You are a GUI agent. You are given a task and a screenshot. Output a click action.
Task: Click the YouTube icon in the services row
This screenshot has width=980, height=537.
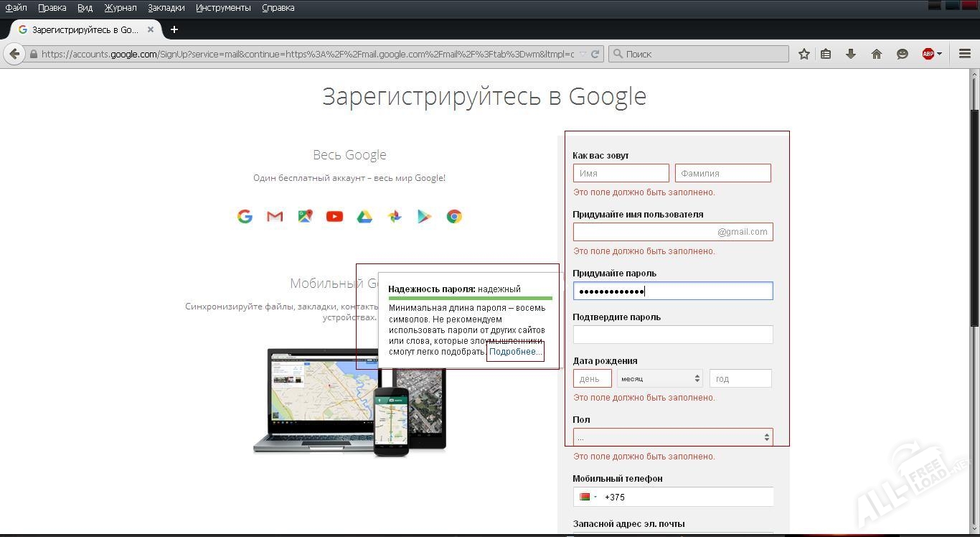tap(334, 216)
